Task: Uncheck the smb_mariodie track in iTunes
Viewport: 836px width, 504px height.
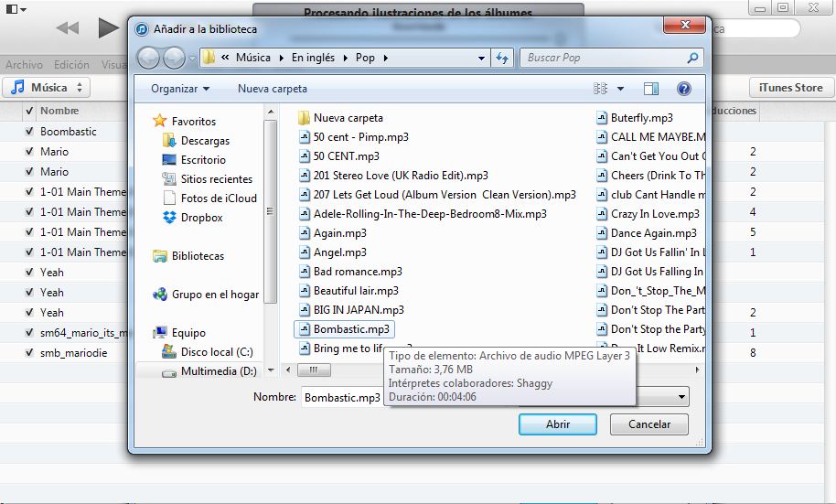Action: tap(29, 352)
